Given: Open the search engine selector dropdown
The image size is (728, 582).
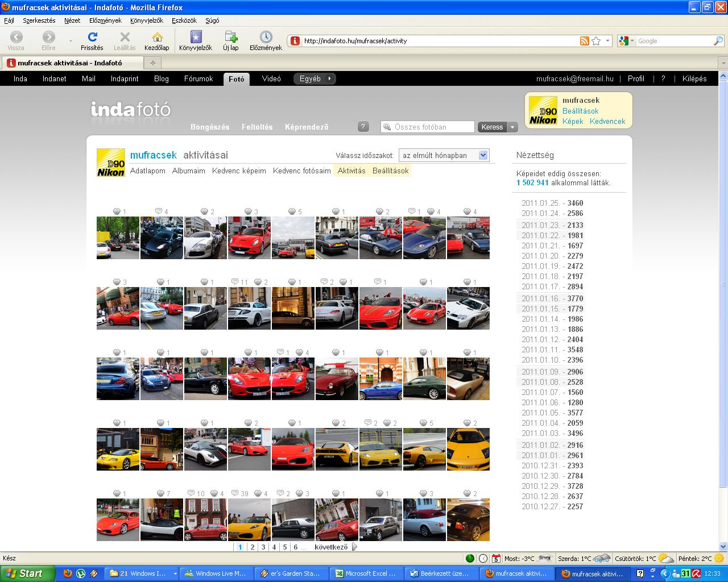Looking at the screenshot, I should [627, 41].
